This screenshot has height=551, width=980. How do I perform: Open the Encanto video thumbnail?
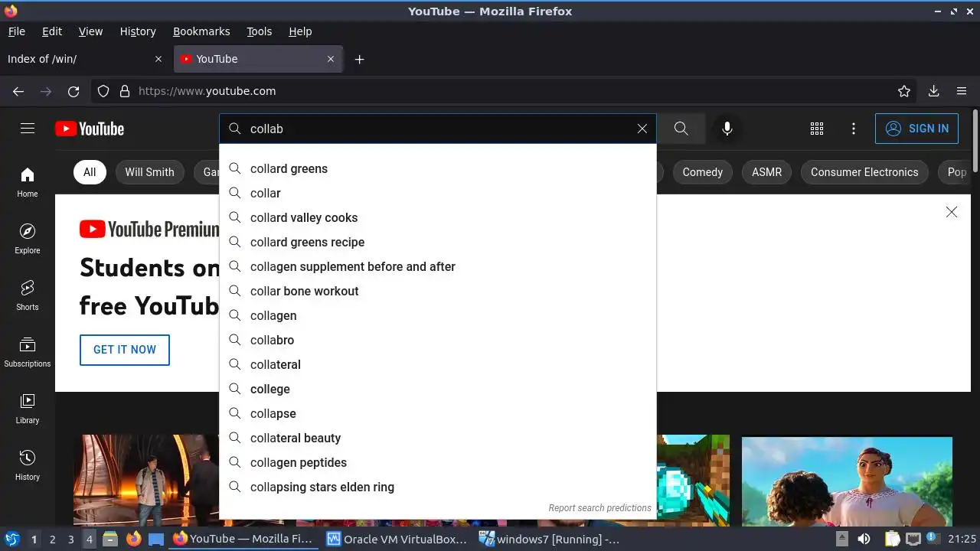[x=847, y=481]
